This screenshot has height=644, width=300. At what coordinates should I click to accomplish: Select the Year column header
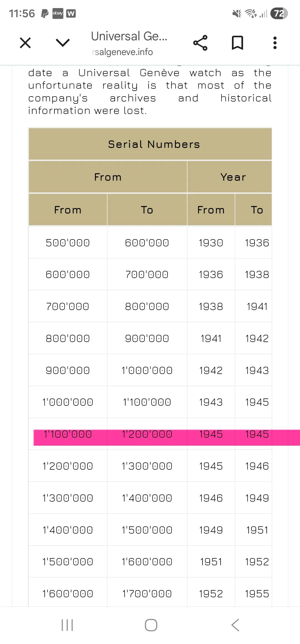point(233,177)
